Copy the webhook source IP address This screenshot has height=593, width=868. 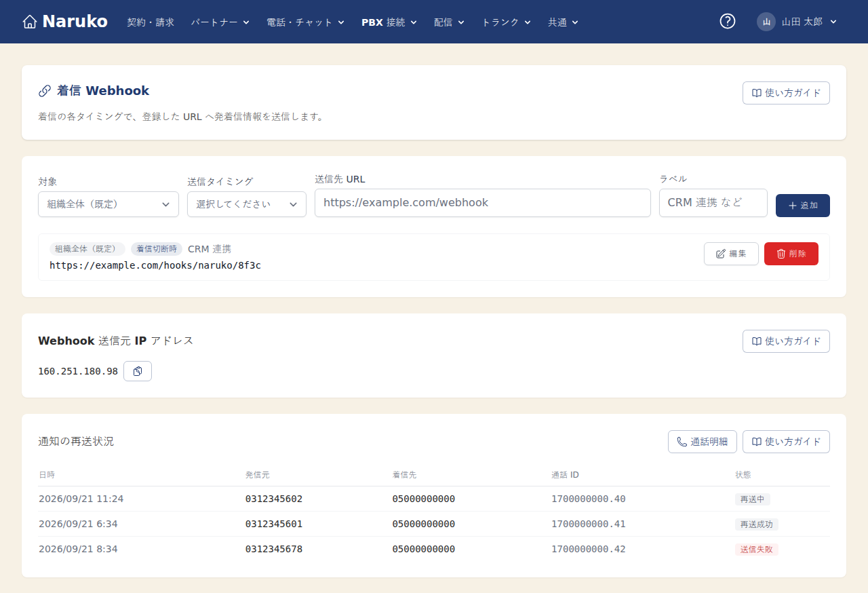point(138,371)
